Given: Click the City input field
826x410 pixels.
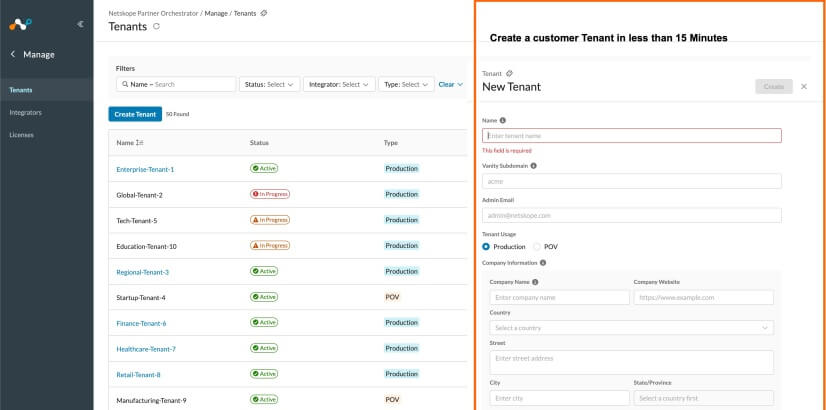Looking at the screenshot, I should click(559, 398).
